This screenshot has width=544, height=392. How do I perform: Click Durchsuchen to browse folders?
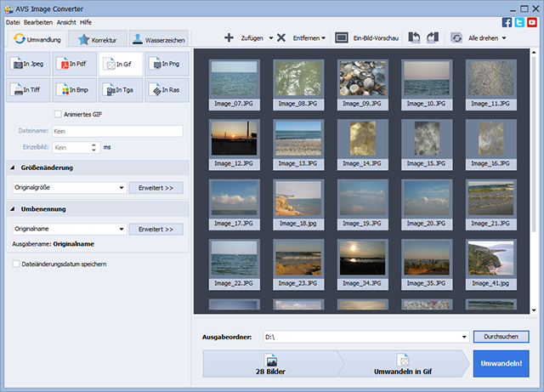[501, 337]
